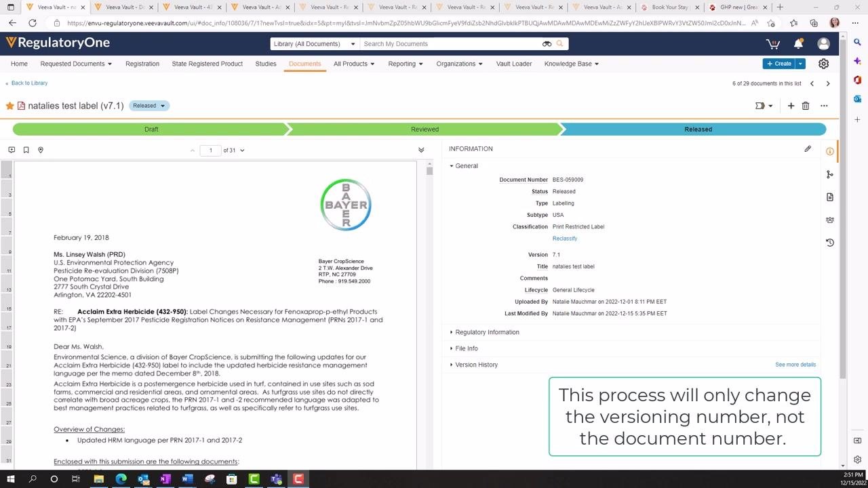Collapse viewer toolbar with double chevron
868x488 pixels.
[421, 150]
